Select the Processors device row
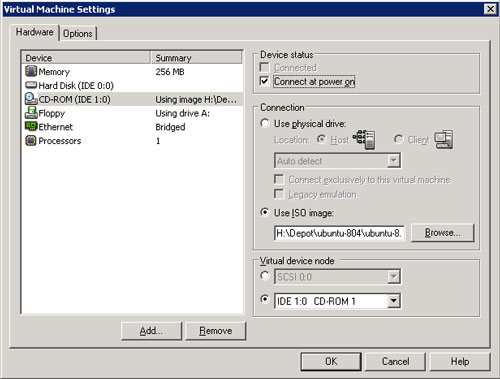The image size is (500, 379). 133,141
